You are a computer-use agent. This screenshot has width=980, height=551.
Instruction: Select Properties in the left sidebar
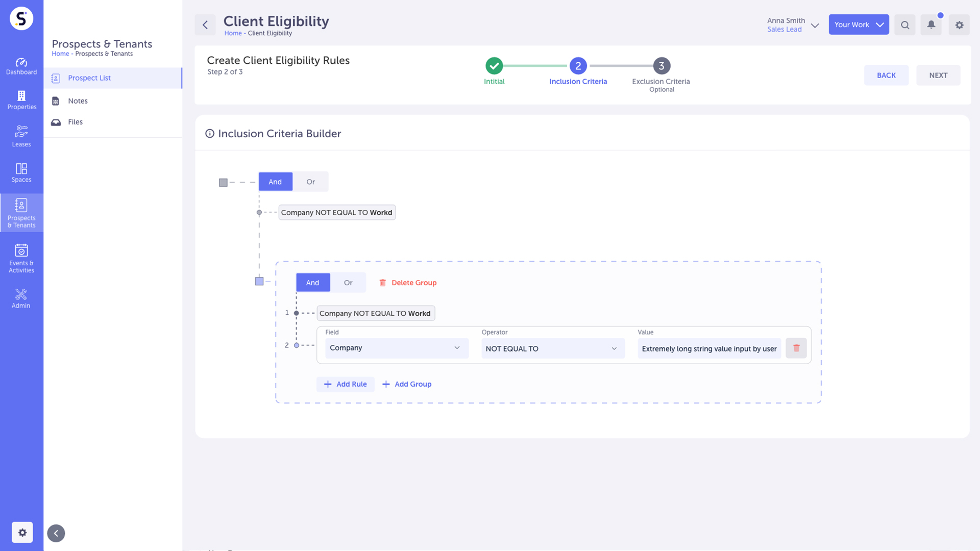point(21,99)
